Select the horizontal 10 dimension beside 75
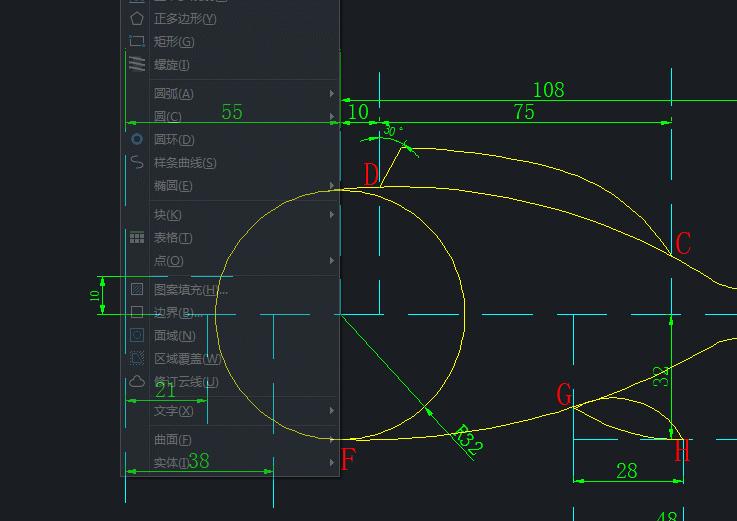The width and height of the screenshot is (737, 521). (x=358, y=112)
